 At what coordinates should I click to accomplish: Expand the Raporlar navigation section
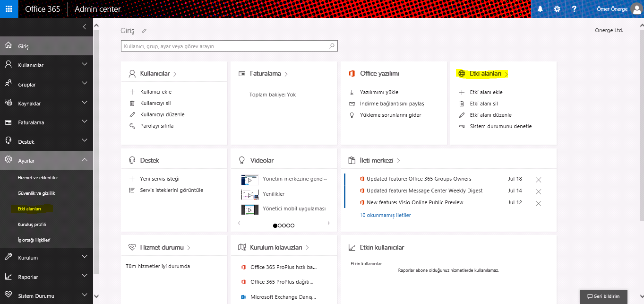pos(85,276)
